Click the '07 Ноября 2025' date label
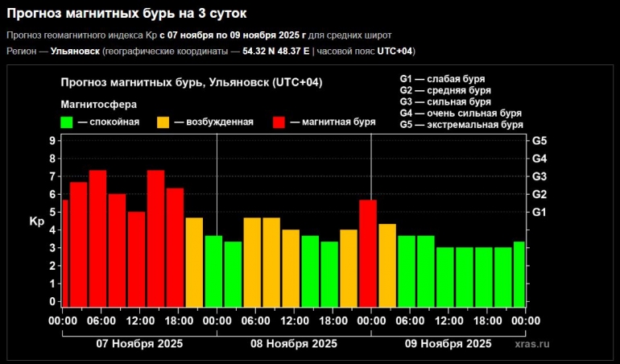Screen dimensions: 620x364 point(139,343)
